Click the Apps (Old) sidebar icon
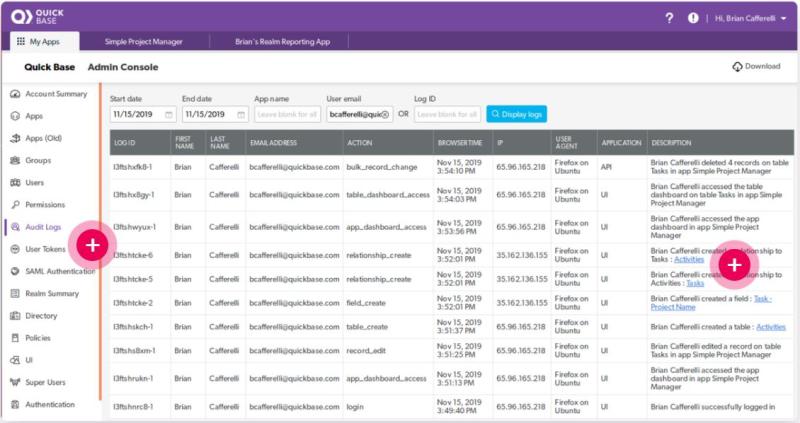800x423 pixels. pyautogui.click(x=15, y=138)
